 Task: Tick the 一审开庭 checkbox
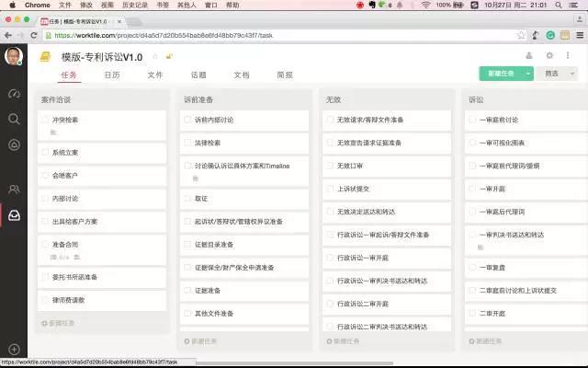pyautogui.click(x=472, y=189)
